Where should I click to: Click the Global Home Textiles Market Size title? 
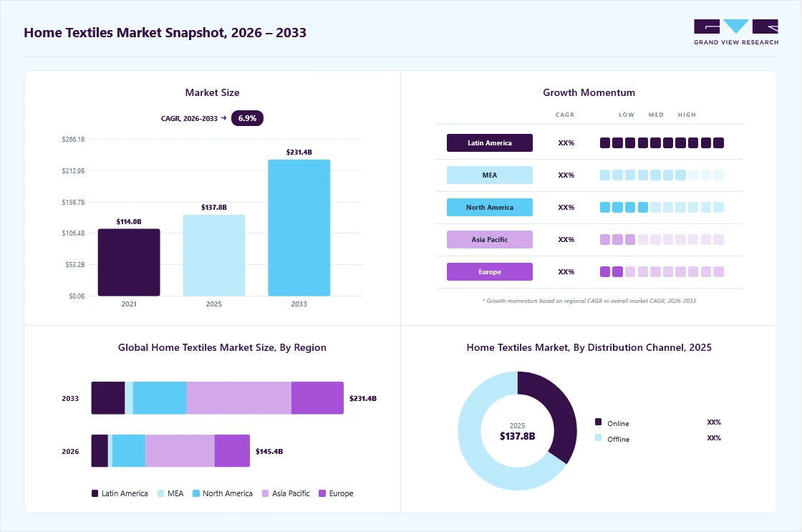click(x=222, y=347)
